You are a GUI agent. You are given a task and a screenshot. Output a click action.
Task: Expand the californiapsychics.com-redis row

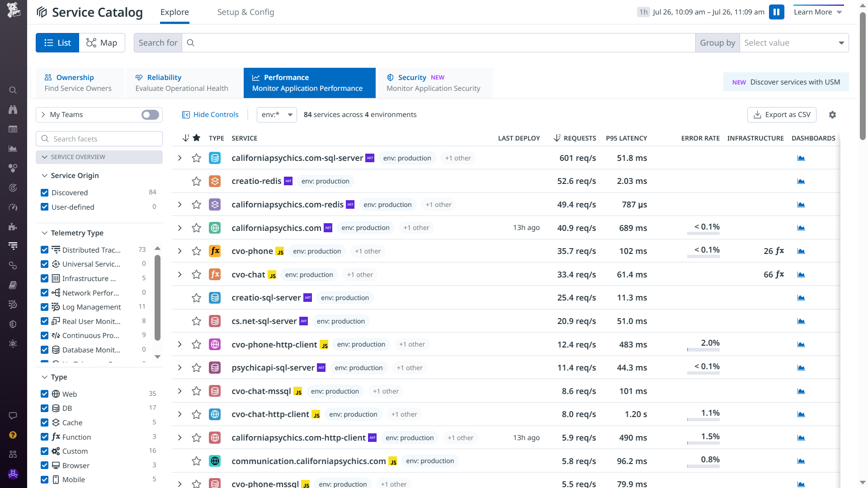[x=179, y=205]
